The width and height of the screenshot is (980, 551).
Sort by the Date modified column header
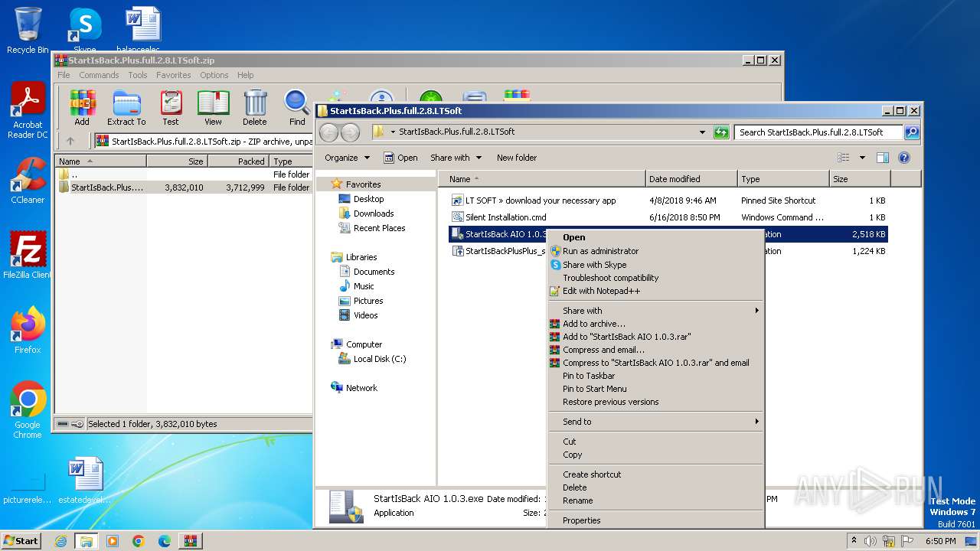691,179
